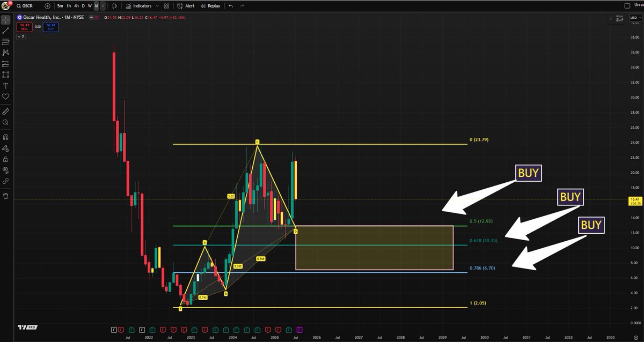
Task: Select the W weekly timeframe
Action: pos(90,6)
